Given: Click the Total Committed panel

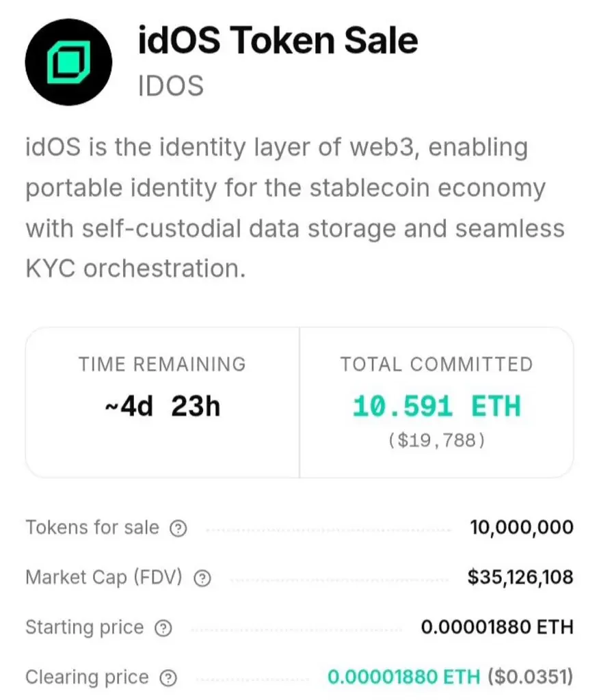Looking at the screenshot, I should click(436, 403).
